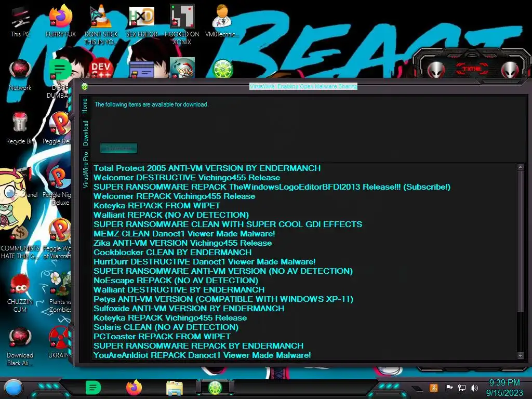Select Koteyka REPACK Vichingo455 Release

tap(170, 318)
